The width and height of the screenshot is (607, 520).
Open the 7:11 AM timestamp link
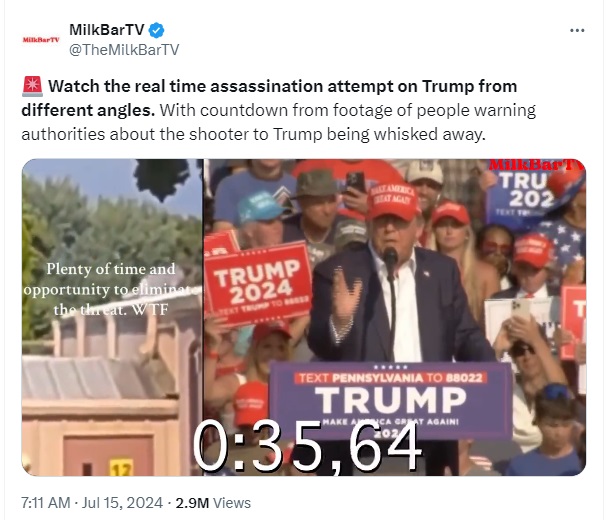point(46,503)
